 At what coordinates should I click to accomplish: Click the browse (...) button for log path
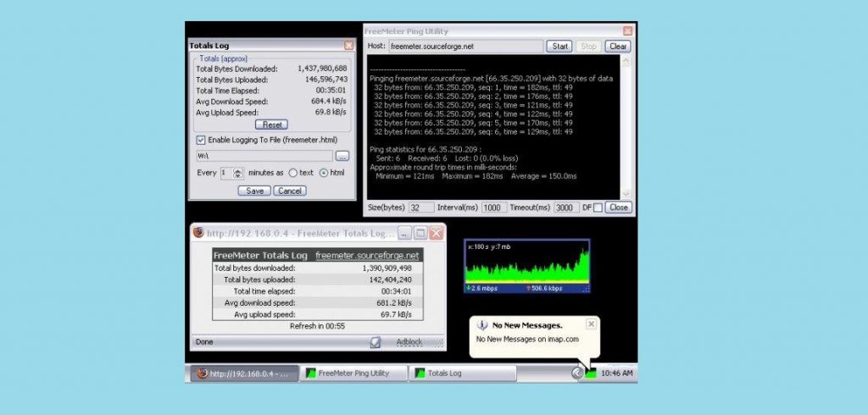pyautogui.click(x=342, y=157)
